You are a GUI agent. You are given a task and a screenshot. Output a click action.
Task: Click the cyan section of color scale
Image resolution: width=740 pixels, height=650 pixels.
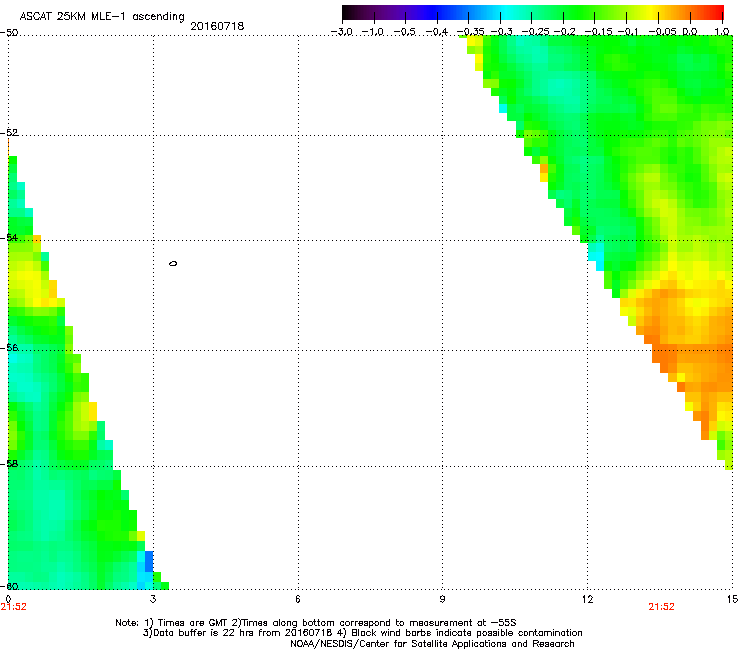click(505, 13)
